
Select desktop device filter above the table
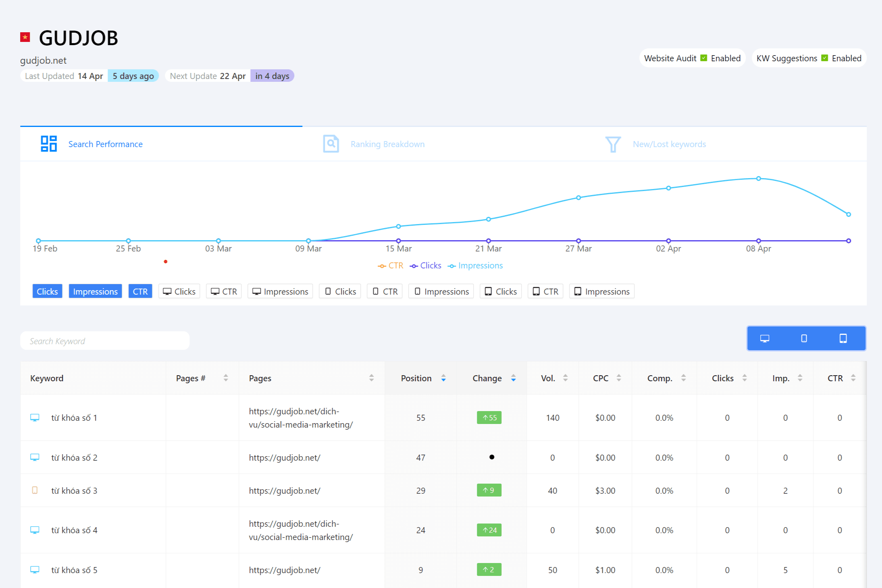tap(765, 339)
